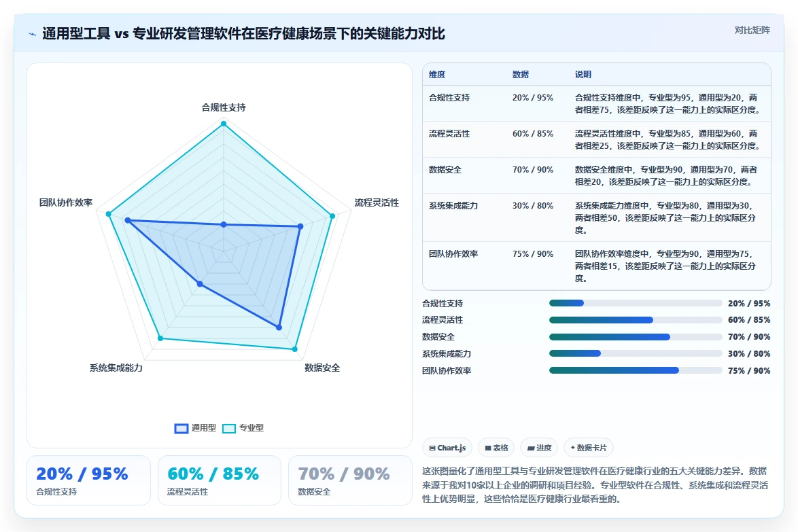This screenshot has width=798, height=532.
Task: Click the 30% / 80% value in the table
Action: click(533, 206)
